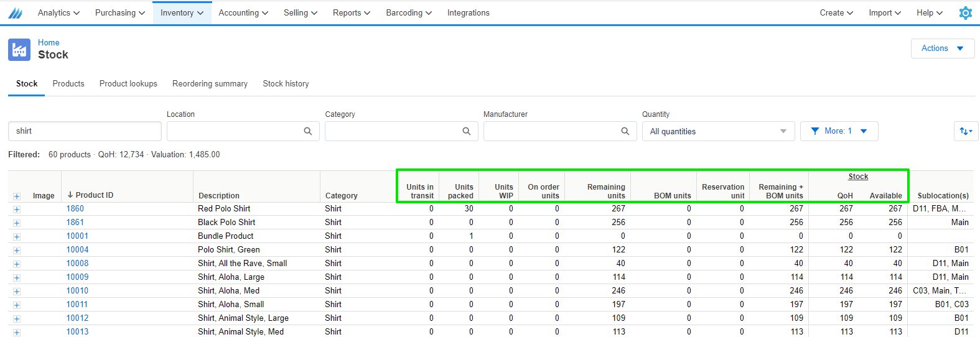This screenshot has width=980, height=337.
Task: Open the Purchasing menu
Action: coord(120,12)
